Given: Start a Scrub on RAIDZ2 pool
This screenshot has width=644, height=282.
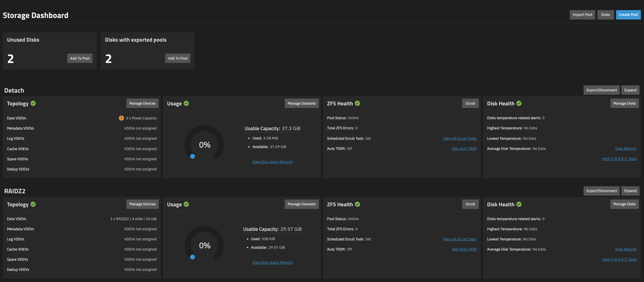Looking at the screenshot, I should pyautogui.click(x=470, y=204).
